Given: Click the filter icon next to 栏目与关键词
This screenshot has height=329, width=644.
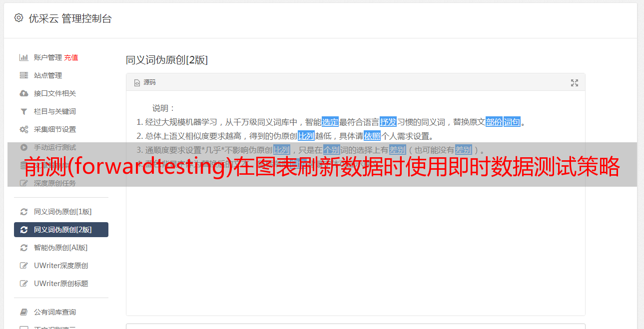Looking at the screenshot, I should (x=23, y=111).
